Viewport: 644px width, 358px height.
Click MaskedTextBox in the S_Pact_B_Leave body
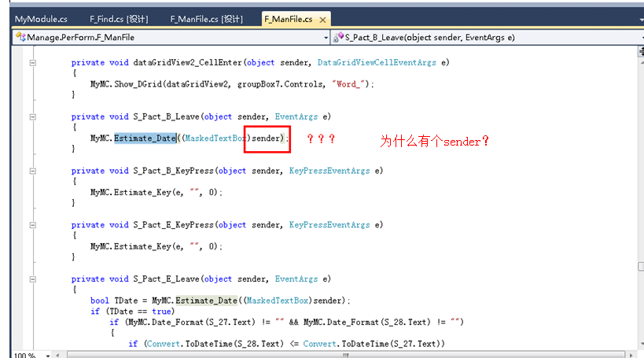point(215,138)
